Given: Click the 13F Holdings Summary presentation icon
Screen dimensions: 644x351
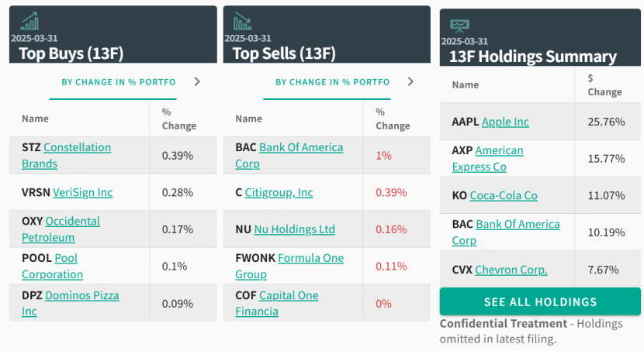Looking at the screenshot, I should [459, 26].
